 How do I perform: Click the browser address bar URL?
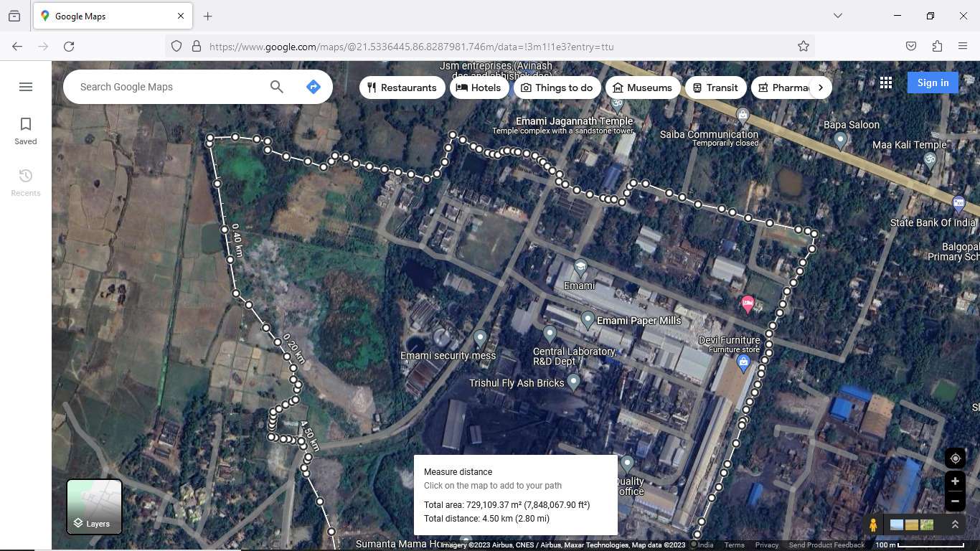[411, 47]
